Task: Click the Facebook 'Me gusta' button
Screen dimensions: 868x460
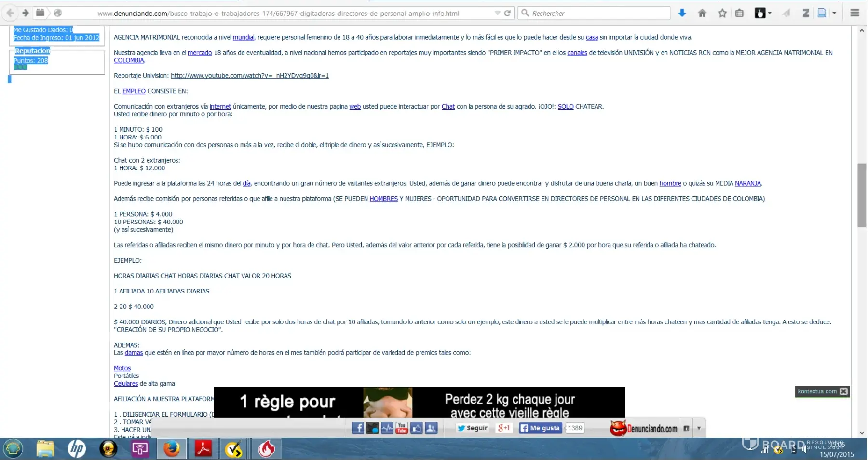Action: click(x=540, y=428)
